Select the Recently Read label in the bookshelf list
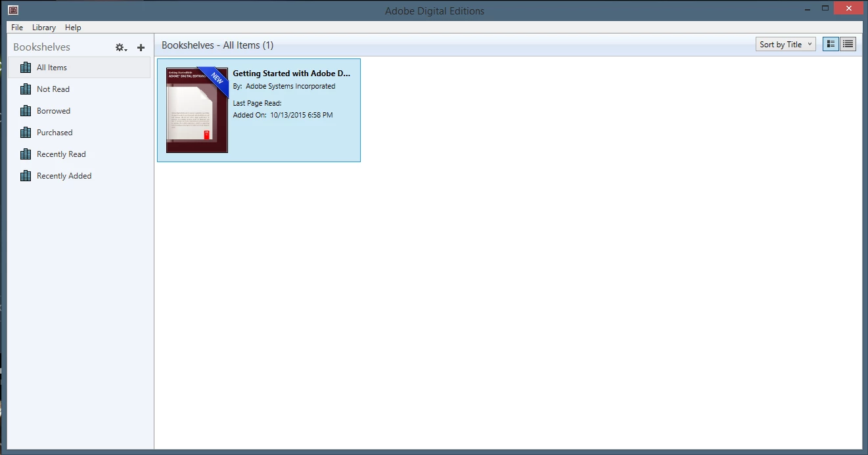 [61, 154]
